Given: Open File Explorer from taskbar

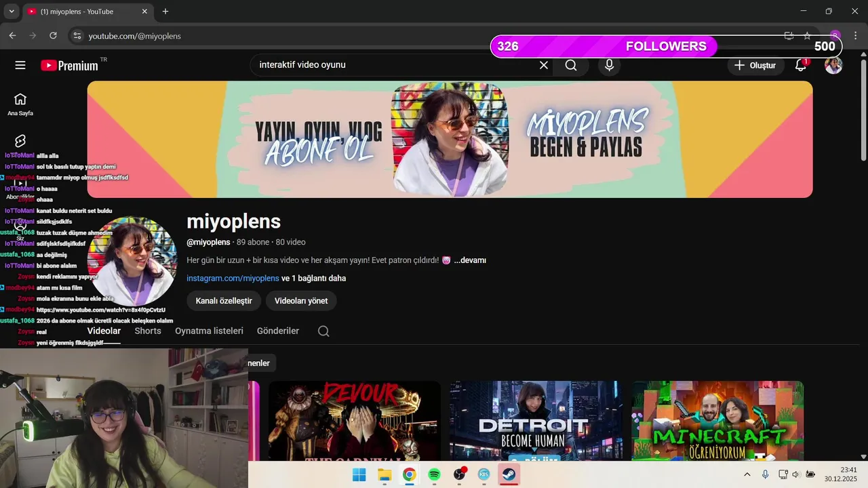Looking at the screenshot, I should point(384,474).
